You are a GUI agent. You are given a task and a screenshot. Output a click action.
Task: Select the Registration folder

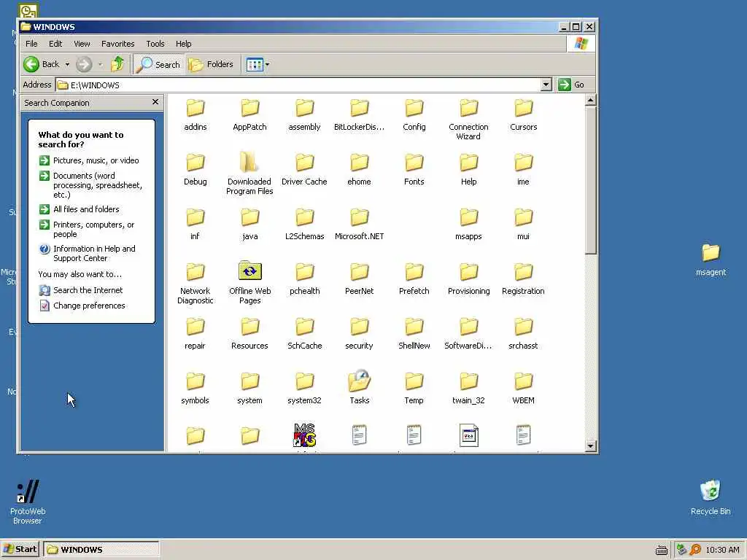click(x=523, y=279)
